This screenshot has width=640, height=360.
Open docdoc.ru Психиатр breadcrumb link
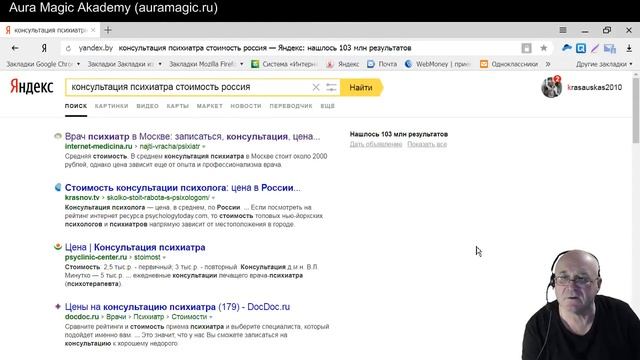point(149,317)
